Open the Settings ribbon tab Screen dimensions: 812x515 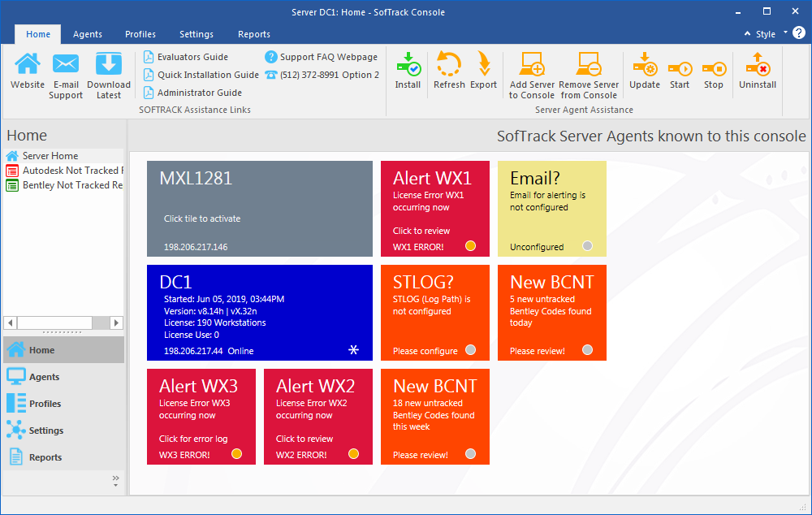coord(197,34)
